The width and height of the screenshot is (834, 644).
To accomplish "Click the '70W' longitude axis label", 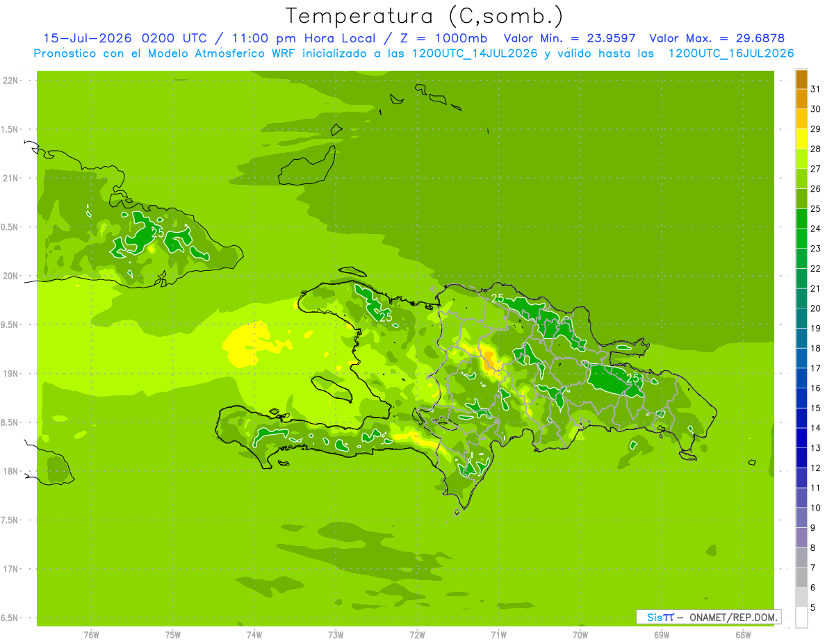I will 580,634.
